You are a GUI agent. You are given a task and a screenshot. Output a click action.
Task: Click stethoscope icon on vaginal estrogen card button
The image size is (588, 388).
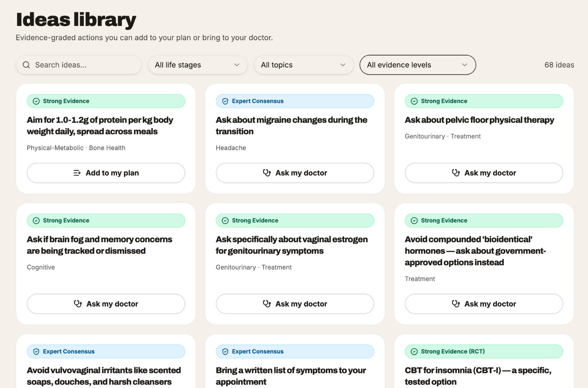coord(267,304)
